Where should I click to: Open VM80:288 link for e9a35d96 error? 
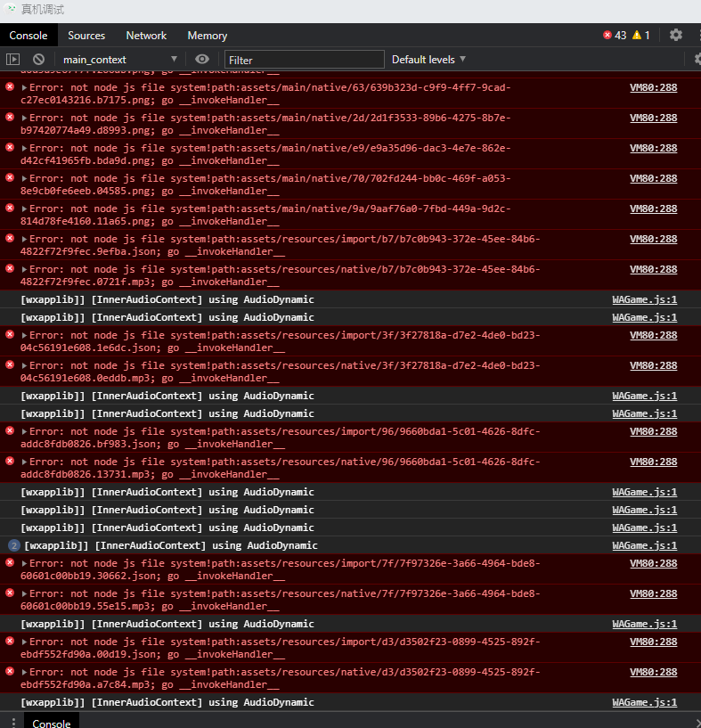[653, 148]
